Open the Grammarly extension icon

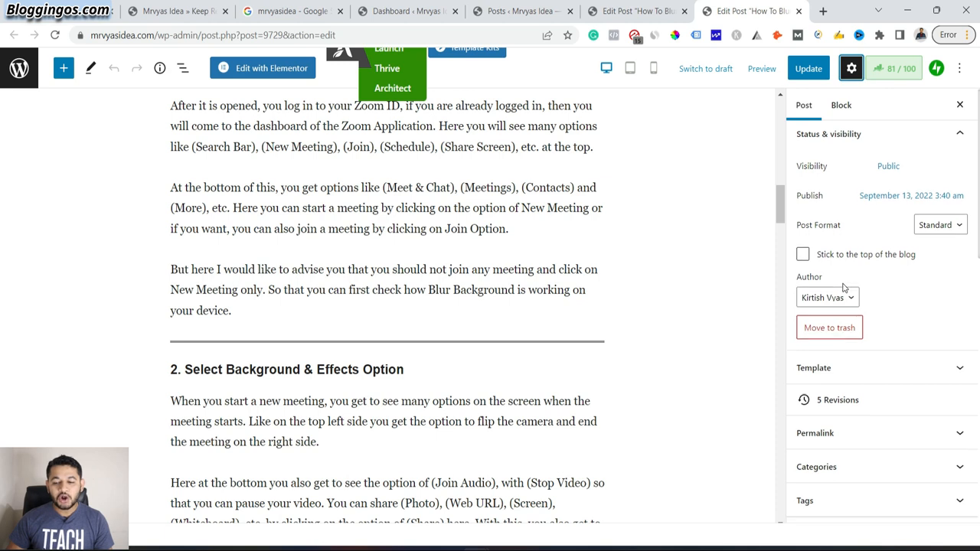point(593,35)
